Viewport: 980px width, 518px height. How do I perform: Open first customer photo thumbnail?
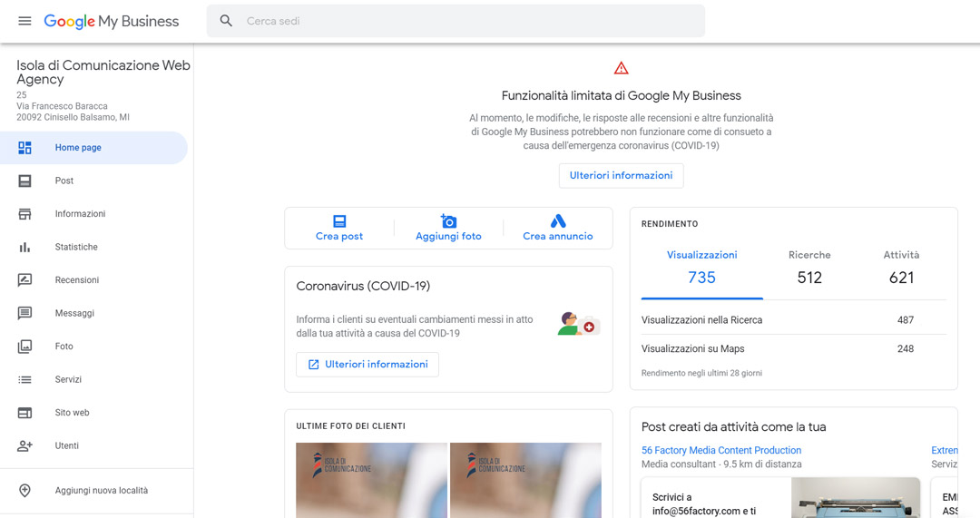pyautogui.click(x=371, y=480)
